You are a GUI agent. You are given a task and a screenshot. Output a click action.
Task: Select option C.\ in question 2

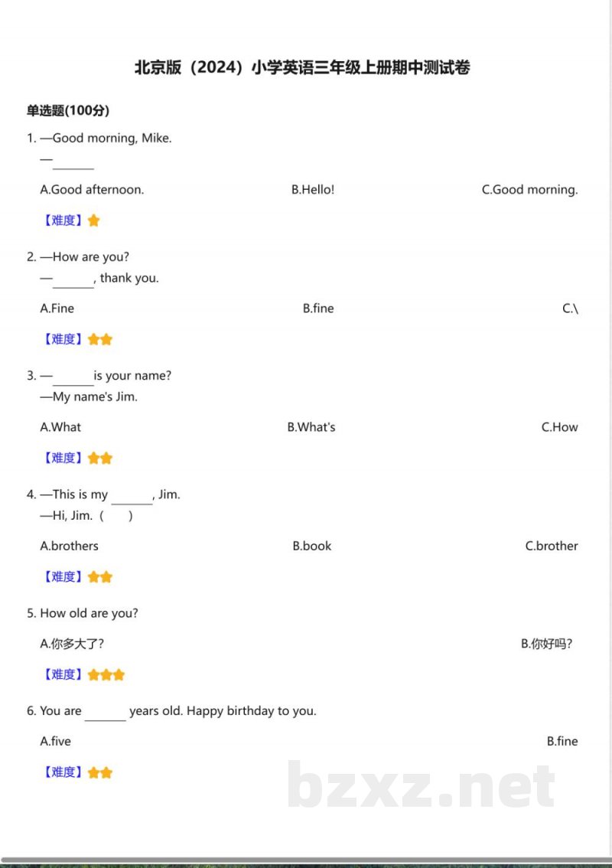[x=570, y=308]
